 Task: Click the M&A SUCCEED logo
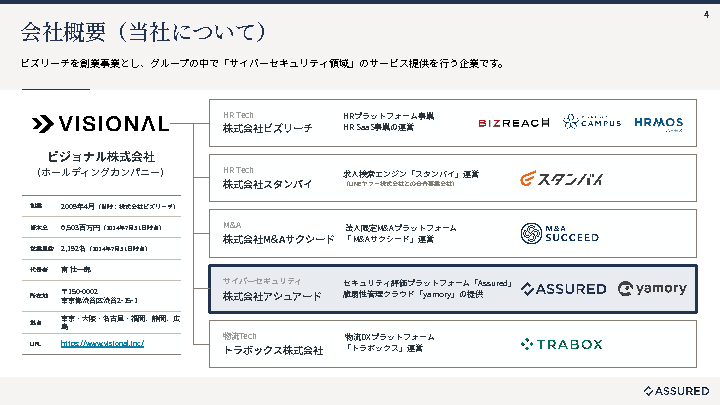coord(560,233)
